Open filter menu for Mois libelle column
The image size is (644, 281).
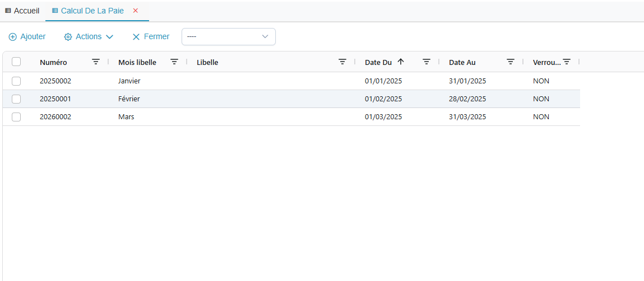[x=174, y=62]
